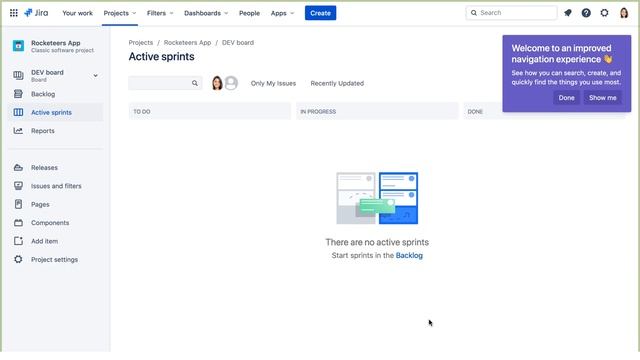Image resolution: width=640 pixels, height=360 pixels.
Task: Open Your work in top navigation
Action: pos(78,13)
